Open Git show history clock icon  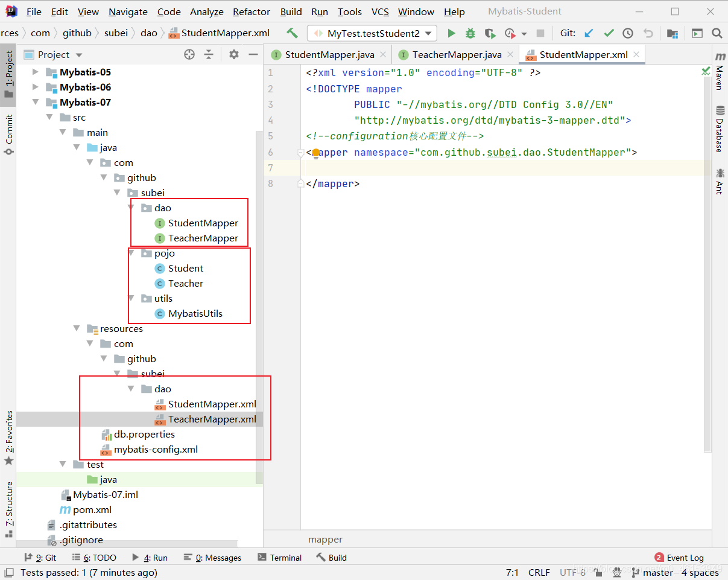628,33
